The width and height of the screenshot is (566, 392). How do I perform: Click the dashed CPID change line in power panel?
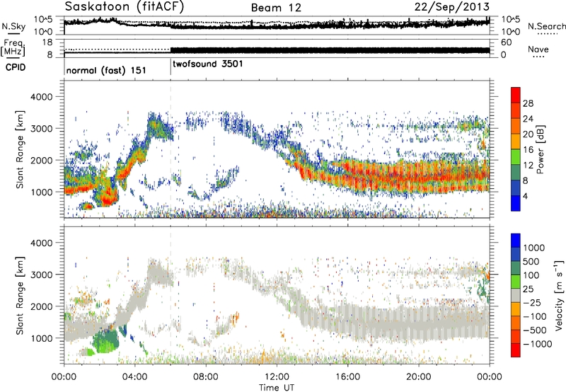pos(171,149)
